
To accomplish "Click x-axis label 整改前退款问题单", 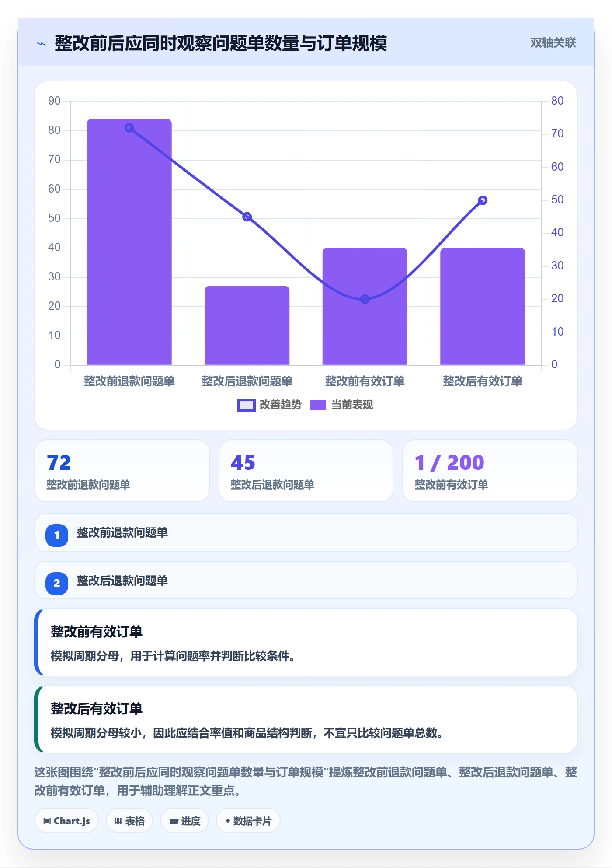I will click(x=129, y=381).
